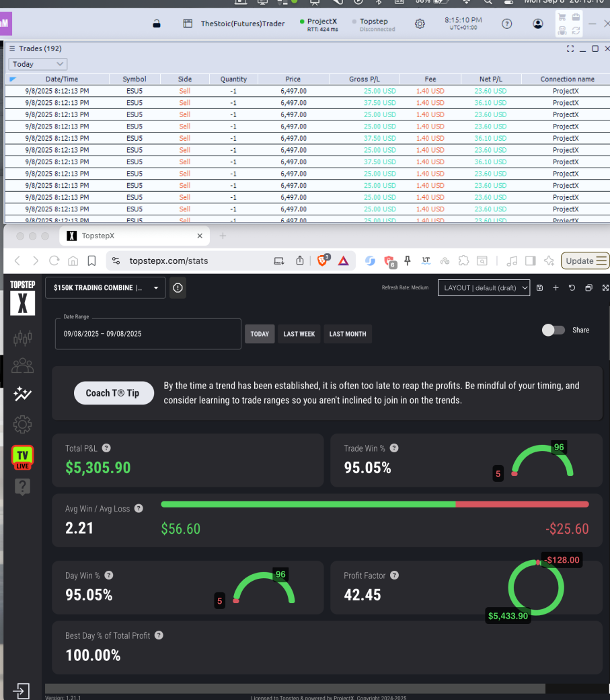This screenshot has width=610, height=700.
Task: Open the gear settings in trading platform header
Action: pos(420,24)
